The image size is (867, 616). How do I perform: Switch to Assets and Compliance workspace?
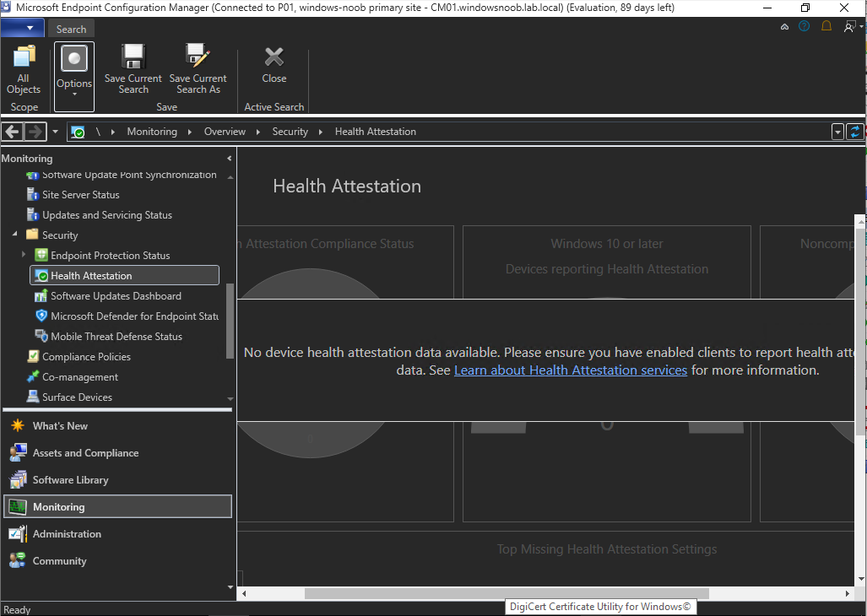(85, 453)
